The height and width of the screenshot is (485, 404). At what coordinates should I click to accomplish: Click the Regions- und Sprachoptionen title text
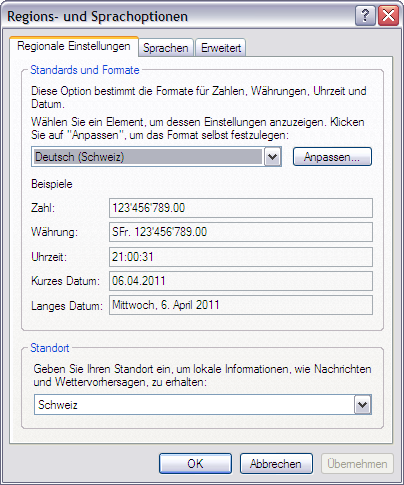(x=97, y=16)
